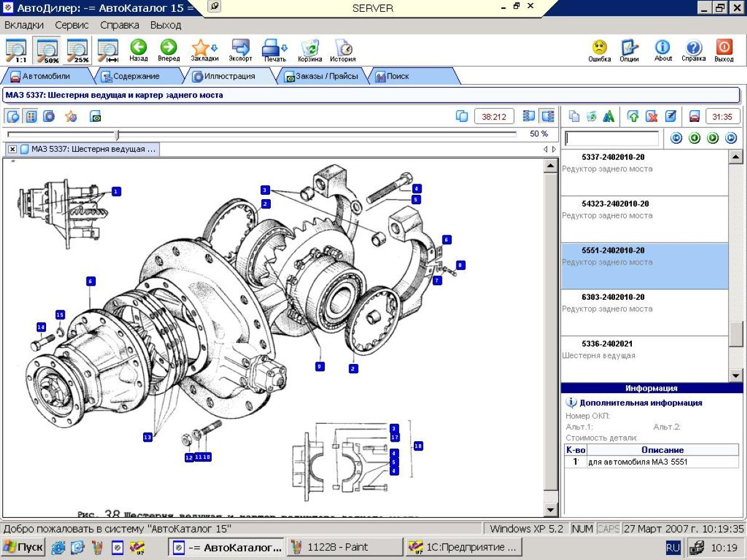Open the Справка menu in the menu bar
The image size is (747, 560).
pos(120,26)
